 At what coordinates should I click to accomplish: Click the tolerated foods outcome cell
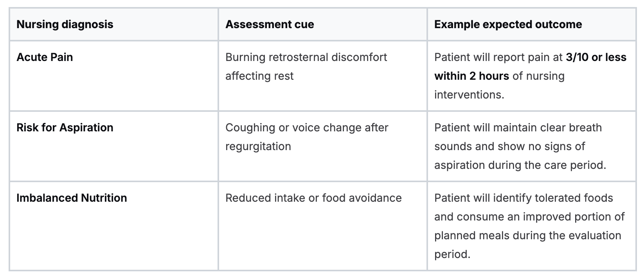pos(531,226)
